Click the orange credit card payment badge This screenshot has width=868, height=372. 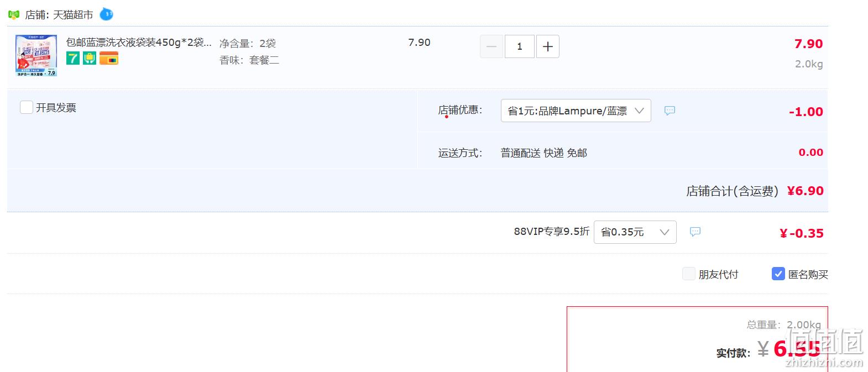pos(109,58)
